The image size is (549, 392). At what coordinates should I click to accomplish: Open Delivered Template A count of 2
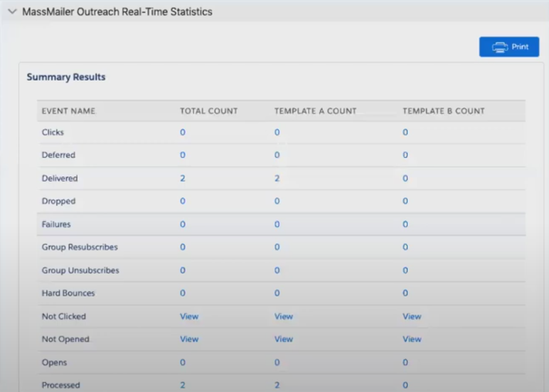[x=277, y=178]
